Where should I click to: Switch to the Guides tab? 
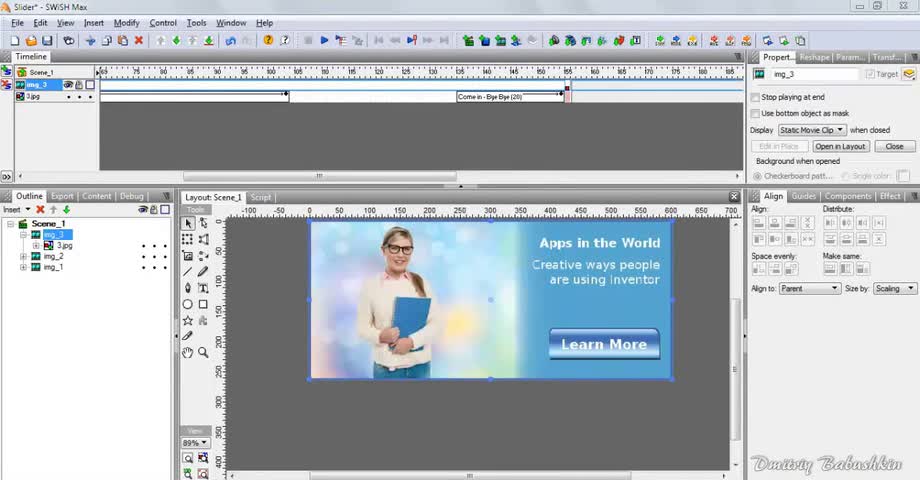point(803,196)
